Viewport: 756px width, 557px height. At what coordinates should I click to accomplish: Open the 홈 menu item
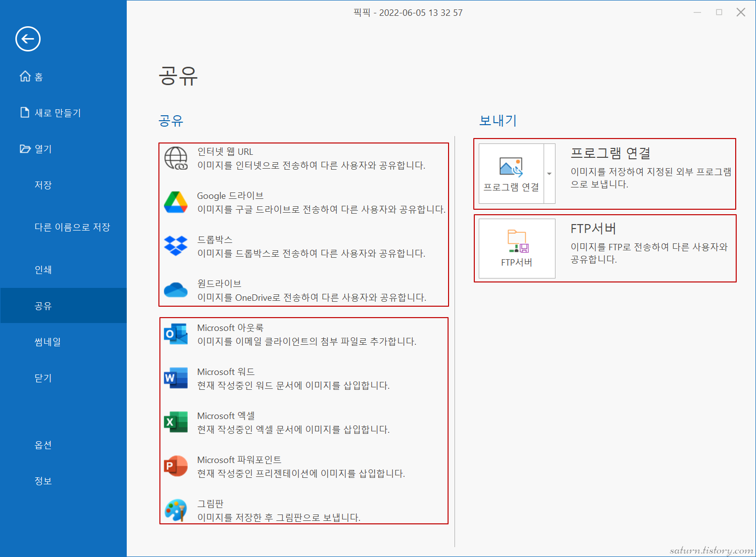pyautogui.click(x=63, y=77)
